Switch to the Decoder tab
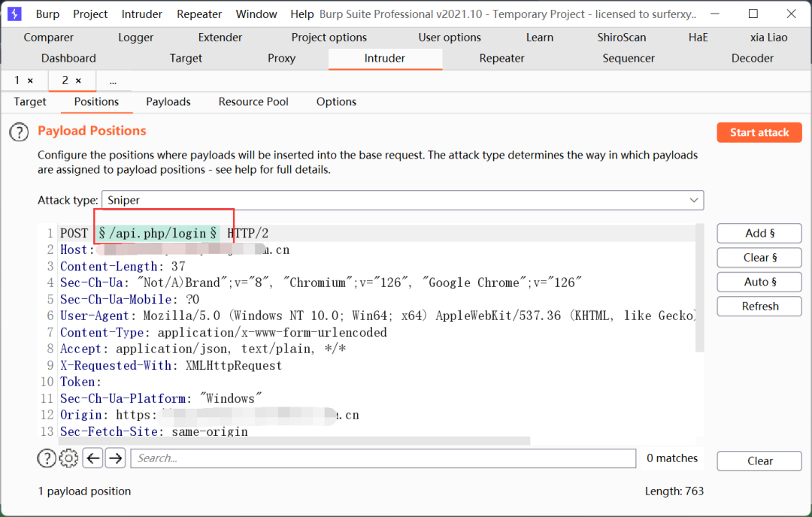The height and width of the screenshot is (517, 812). (753, 59)
